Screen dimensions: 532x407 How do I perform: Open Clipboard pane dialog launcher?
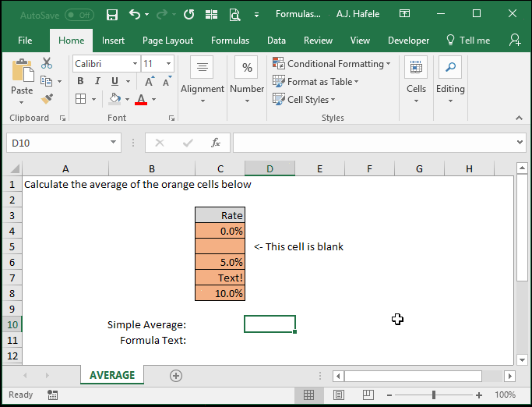point(62,118)
